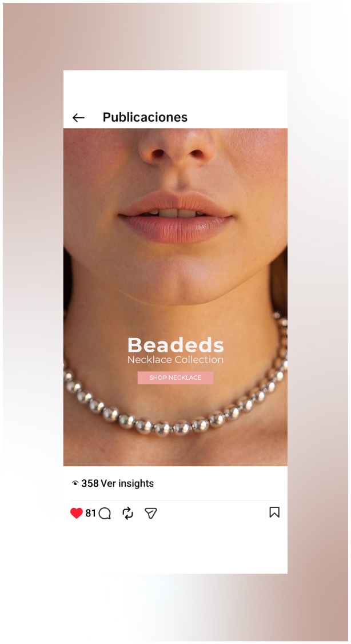The height and width of the screenshot is (644, 351).
Task: Select the 358 views number
Action: coord(90,483)
